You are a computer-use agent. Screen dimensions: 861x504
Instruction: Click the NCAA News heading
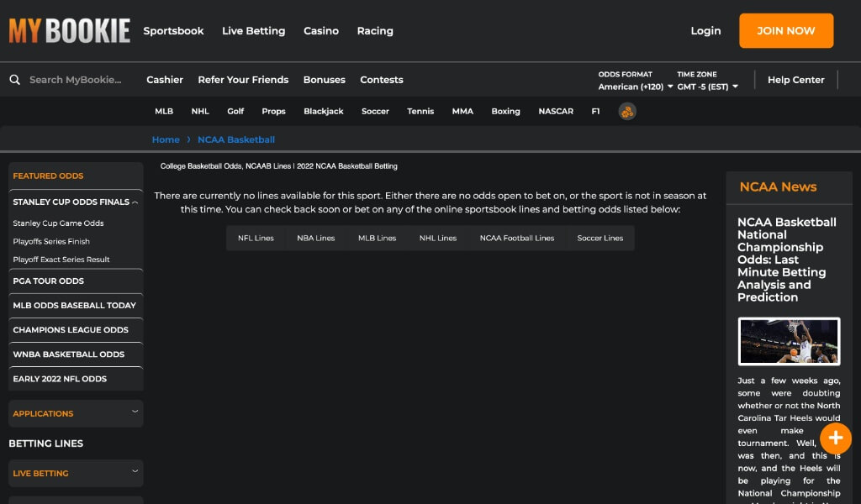pyautogui.click(x=778, y=187)
